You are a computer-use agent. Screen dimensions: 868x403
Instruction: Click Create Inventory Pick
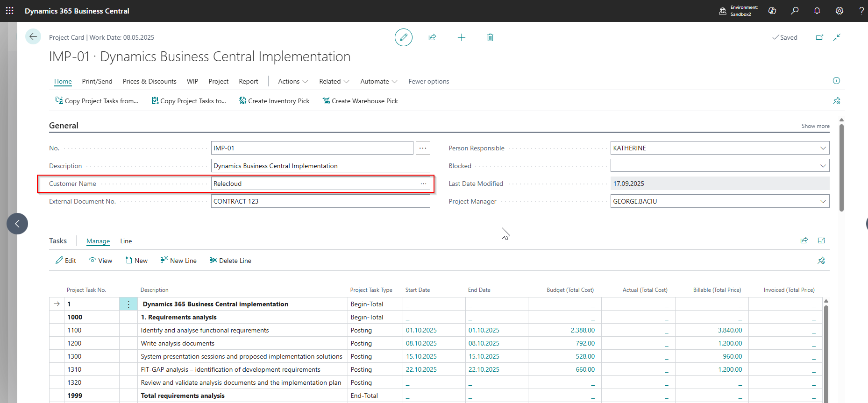(x=274, y=101)
